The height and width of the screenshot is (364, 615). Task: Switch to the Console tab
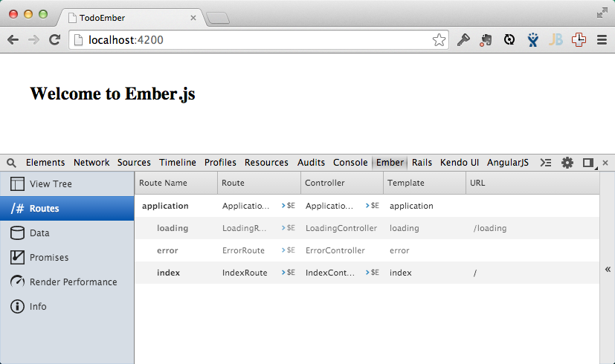350,163
